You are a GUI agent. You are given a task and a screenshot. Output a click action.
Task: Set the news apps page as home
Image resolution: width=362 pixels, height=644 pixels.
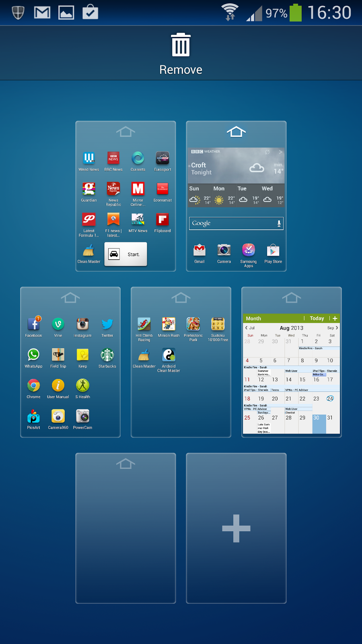tap(125, 132)
